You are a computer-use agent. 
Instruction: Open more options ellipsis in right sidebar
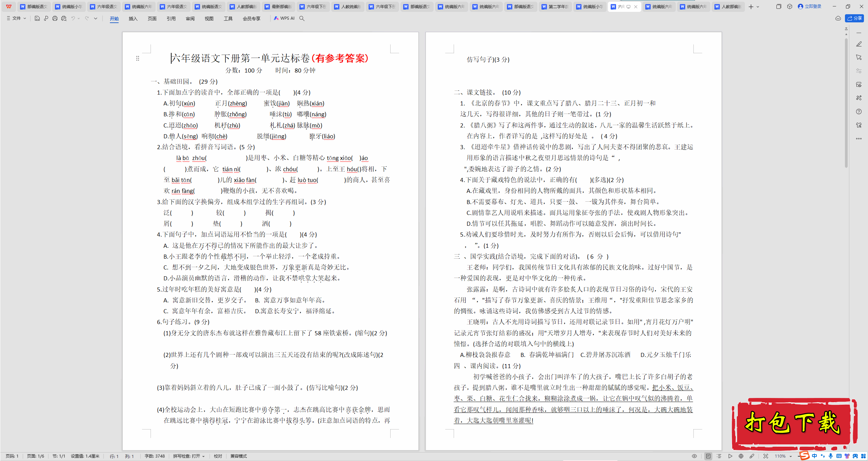(859, 139)
